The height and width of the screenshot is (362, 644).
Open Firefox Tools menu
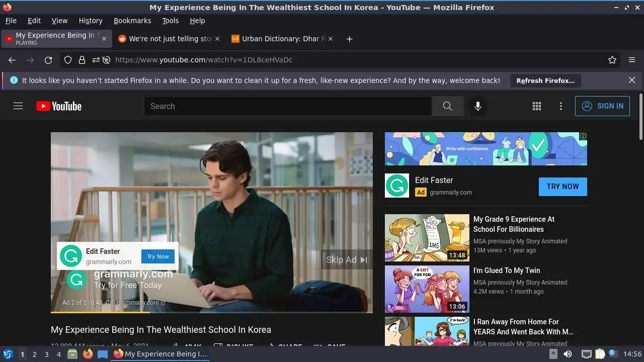(x=170, y=21)
